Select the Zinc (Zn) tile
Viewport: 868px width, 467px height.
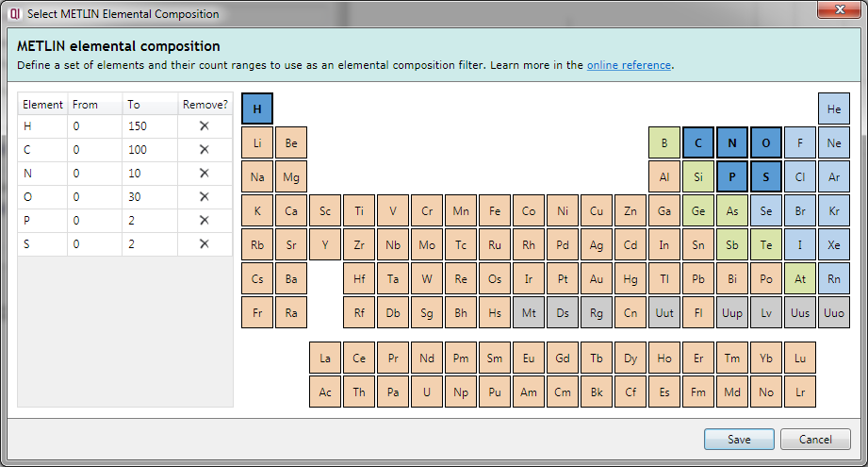coord(631,210)
